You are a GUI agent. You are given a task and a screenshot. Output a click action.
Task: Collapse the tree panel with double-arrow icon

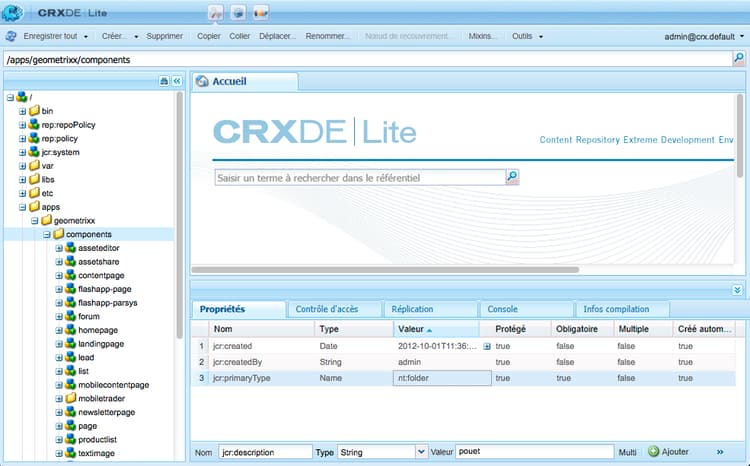pos(177,81)
